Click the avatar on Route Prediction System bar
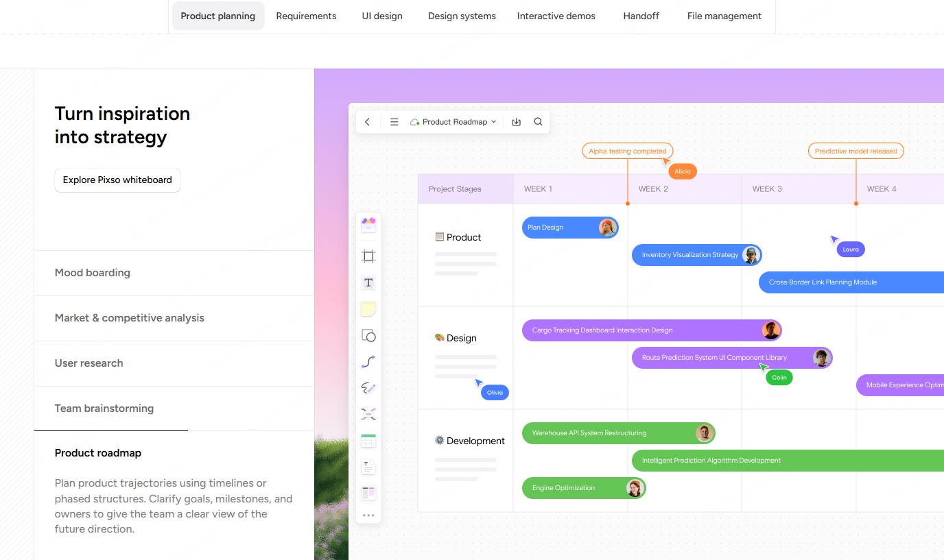The image size is (944, 560). point(822,358)
